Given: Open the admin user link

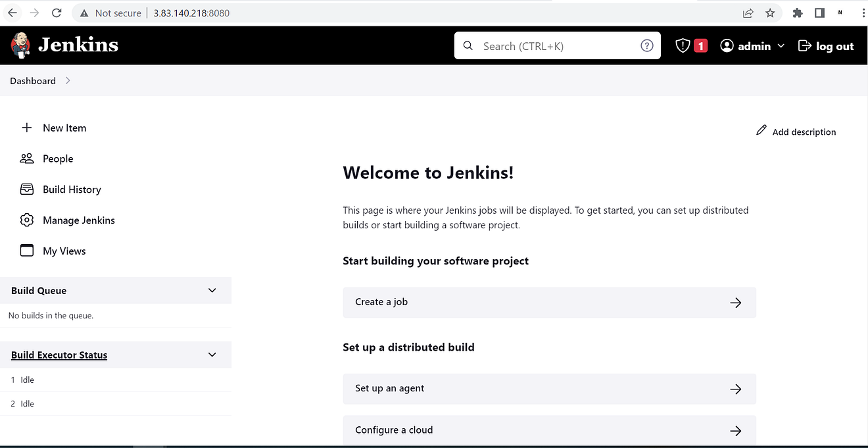Looking at the screenshot, I should click(x=754, y=46).
